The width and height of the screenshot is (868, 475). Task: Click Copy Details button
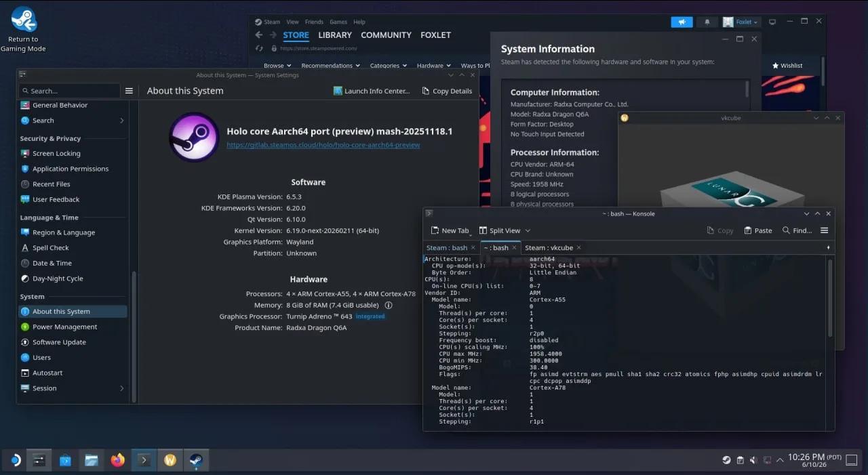[x=447, y=91]
